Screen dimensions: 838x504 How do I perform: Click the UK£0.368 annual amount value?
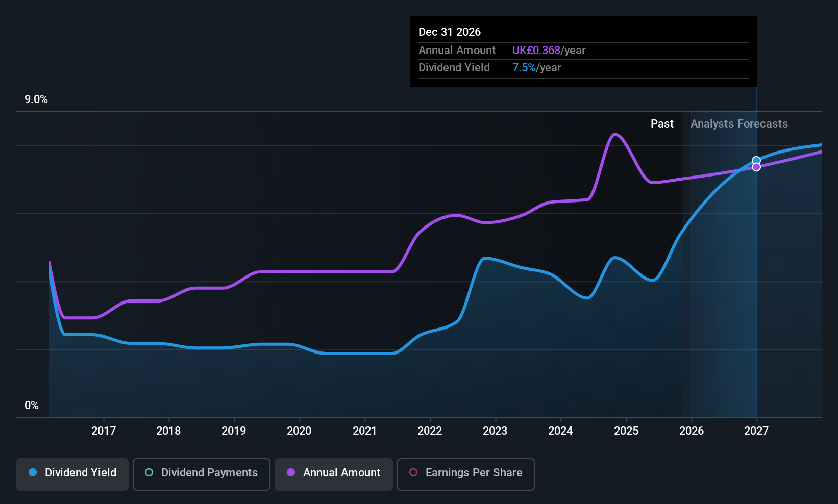[x=536, y=51]
